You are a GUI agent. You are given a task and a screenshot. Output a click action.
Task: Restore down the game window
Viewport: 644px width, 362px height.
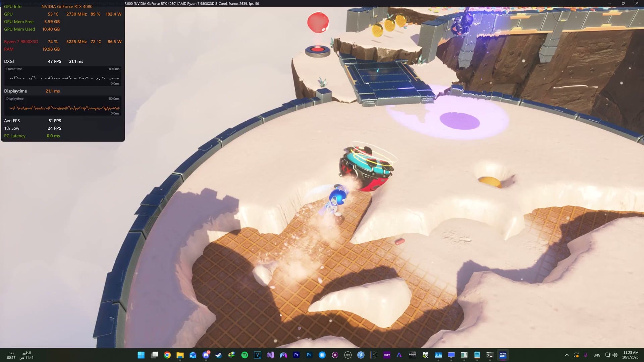pyautogui.click(x=623, y=3)
